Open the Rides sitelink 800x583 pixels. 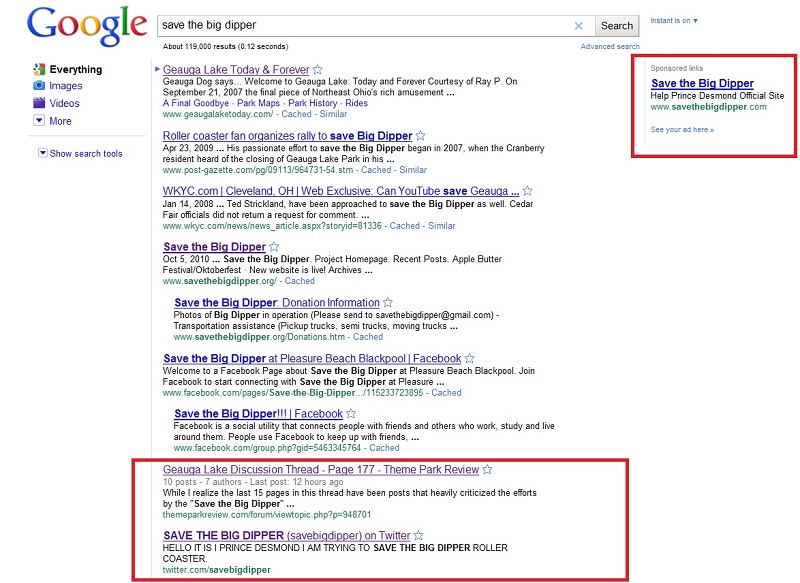(357, 103)
